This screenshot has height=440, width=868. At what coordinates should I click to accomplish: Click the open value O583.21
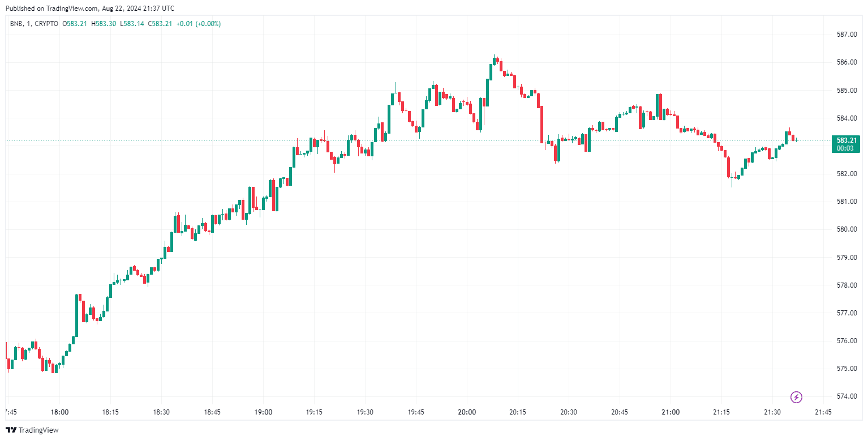[75, 24]
